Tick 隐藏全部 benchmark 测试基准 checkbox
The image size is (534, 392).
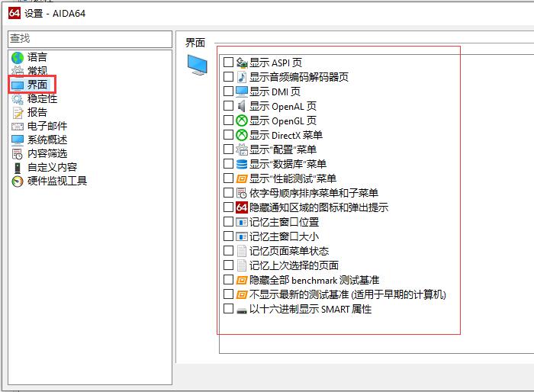pos(228,280)
